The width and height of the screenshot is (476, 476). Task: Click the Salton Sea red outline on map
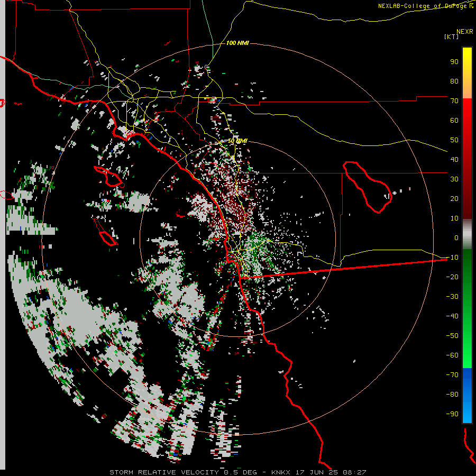367,187
